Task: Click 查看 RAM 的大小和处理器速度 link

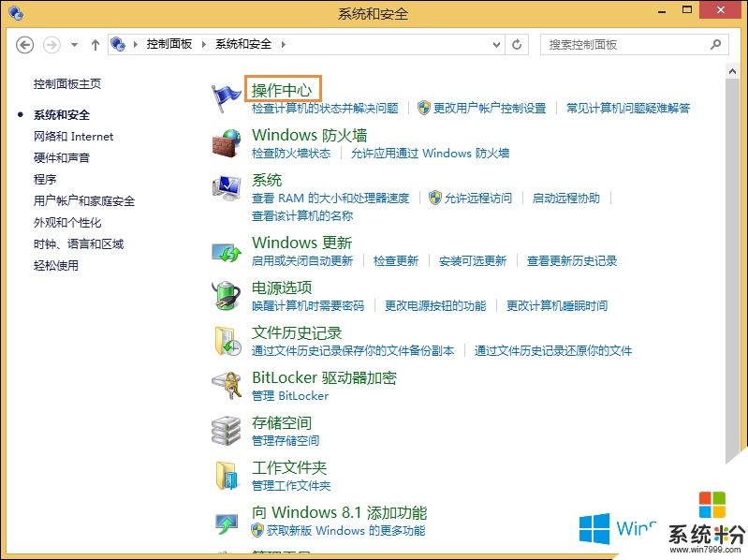Action: point(330,198)
